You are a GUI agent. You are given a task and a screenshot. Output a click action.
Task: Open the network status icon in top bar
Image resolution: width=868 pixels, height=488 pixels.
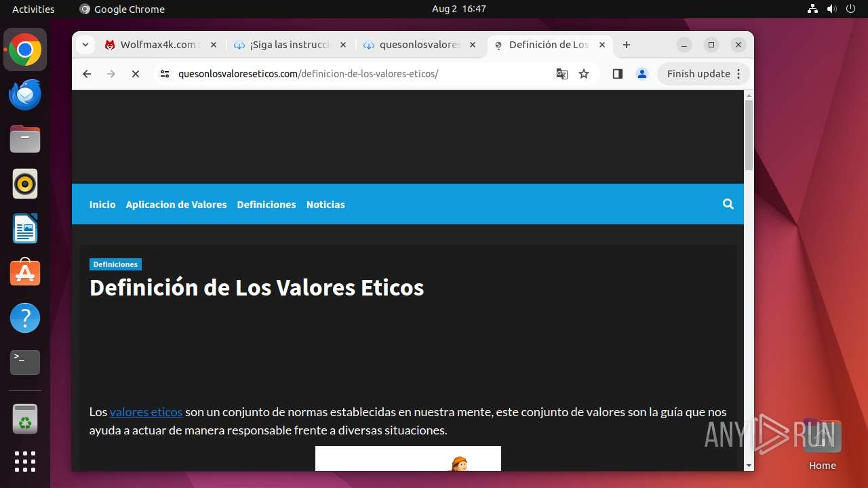pos(813,9)
